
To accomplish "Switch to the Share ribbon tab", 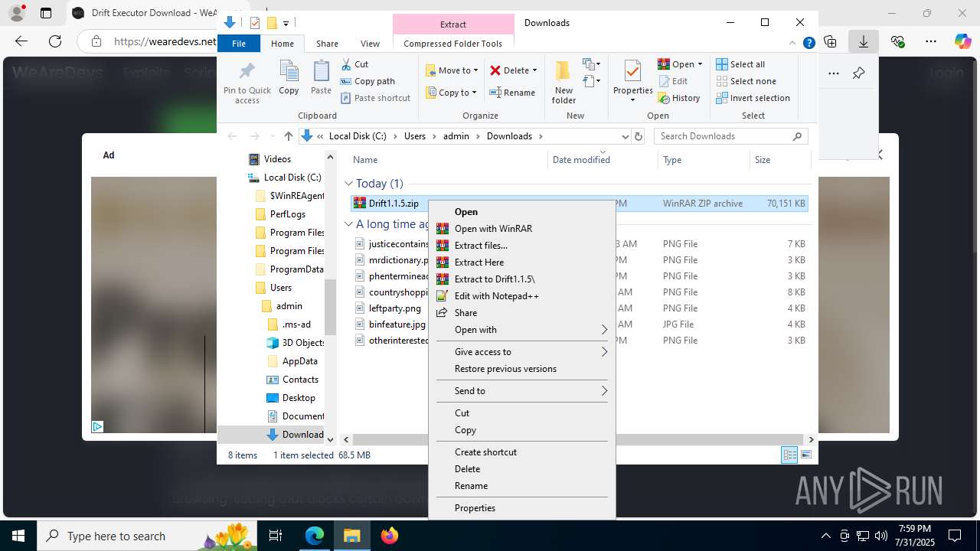I will point(327,44).
